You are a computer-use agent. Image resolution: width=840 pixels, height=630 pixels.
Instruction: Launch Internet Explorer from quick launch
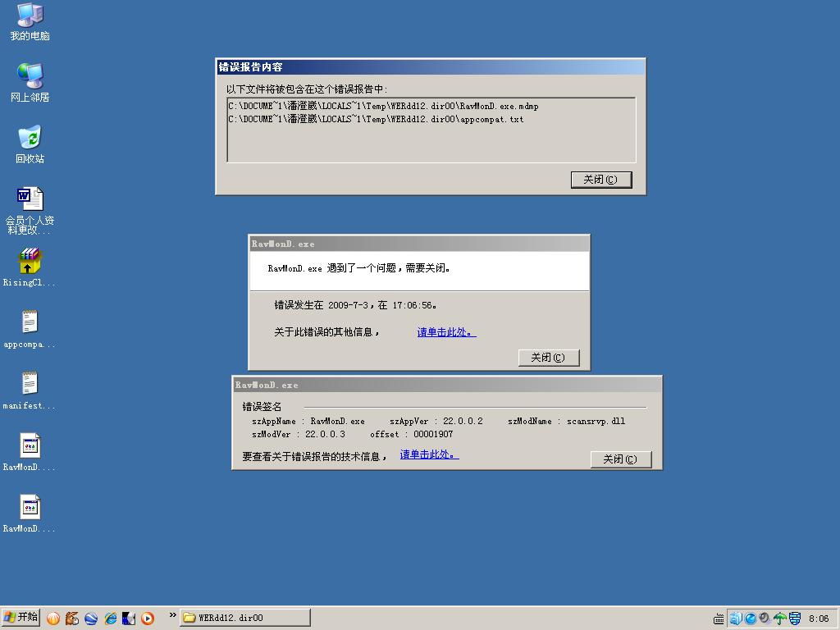[x=110, y=619]
